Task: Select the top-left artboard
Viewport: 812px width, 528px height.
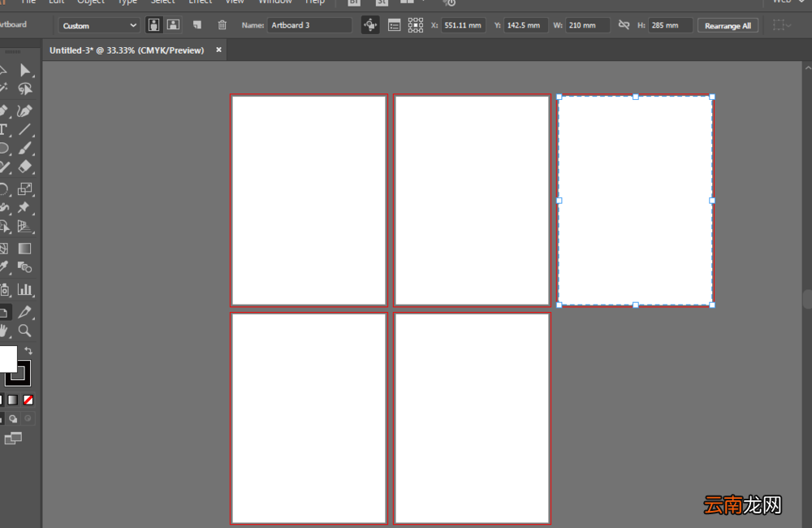Action: coord(309,201)
